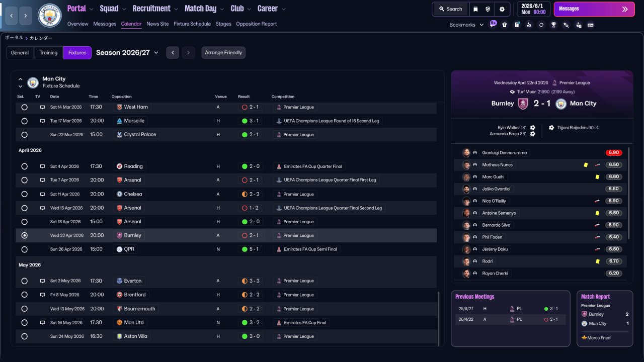Viewport: 644px width, 362px height.
Task: Open the Opposition Report tab
Action: (256, 24)
